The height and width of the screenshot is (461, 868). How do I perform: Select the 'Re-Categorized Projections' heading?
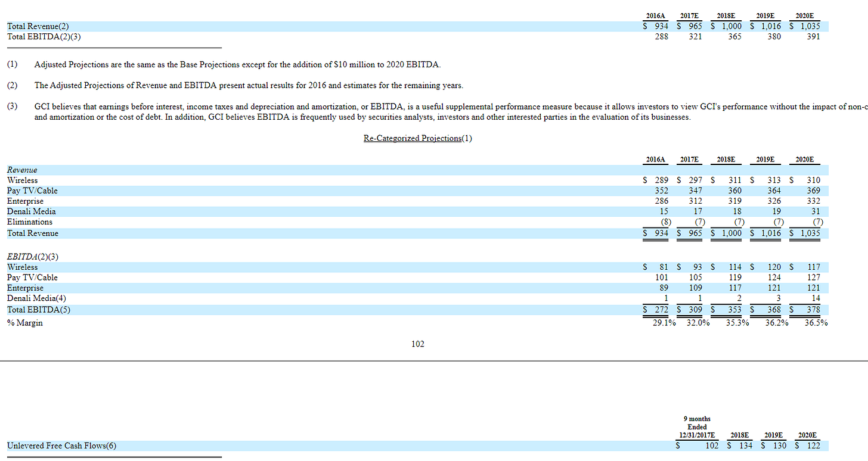click(413, 138)
